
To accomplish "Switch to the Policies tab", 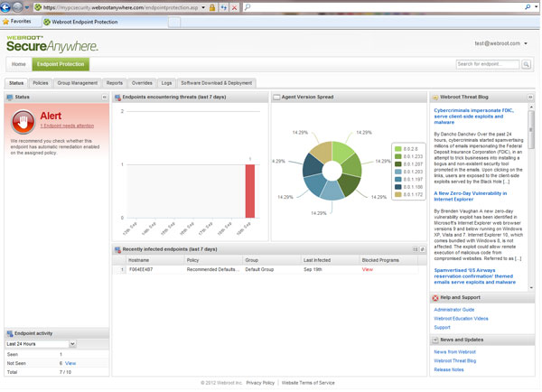I will [x=41, y=83].
